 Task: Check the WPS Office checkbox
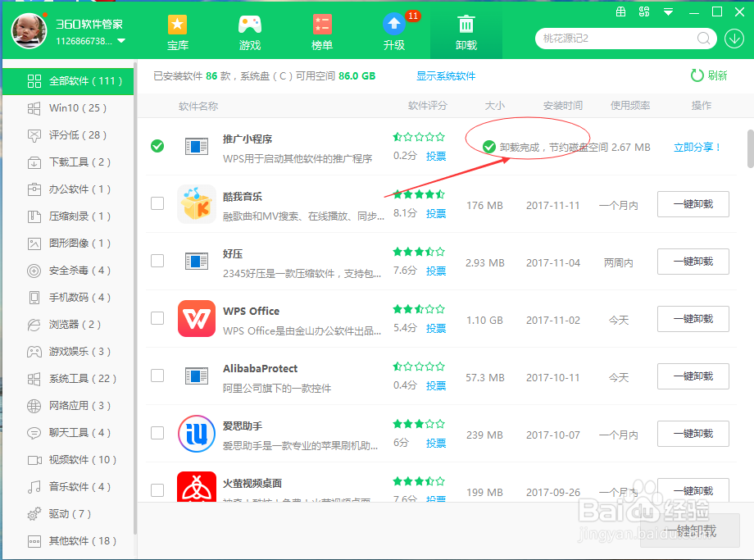157,318
